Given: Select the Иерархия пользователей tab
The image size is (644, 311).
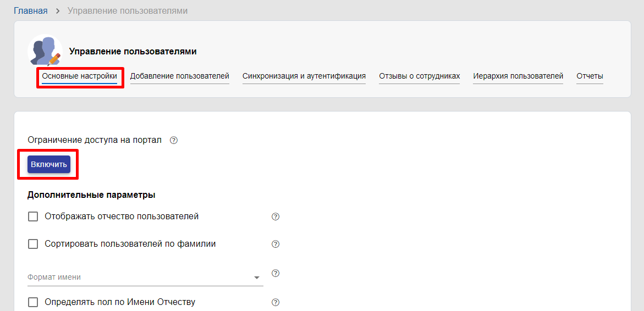Looking at the screenshot, I should (x=518, y=76).
